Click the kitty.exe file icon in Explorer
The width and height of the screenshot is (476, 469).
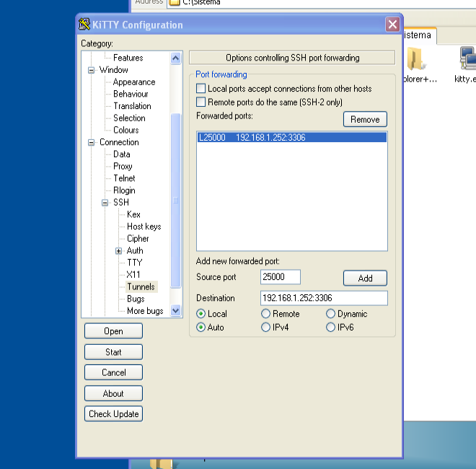467,58
